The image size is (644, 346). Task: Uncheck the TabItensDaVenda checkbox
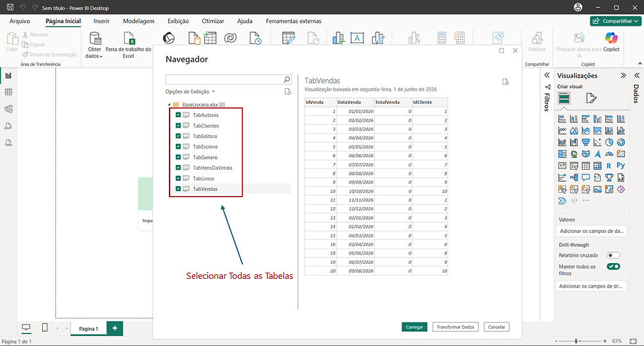point(178,168)
